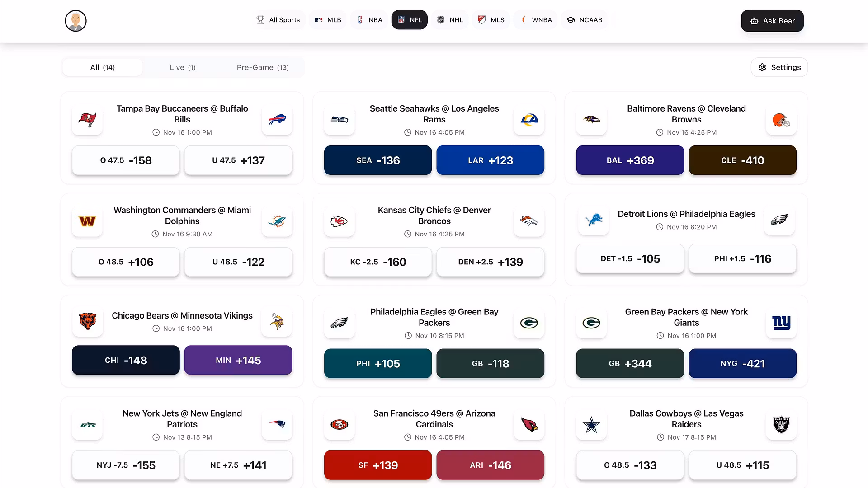
Task: Switch to the Live games tab
Action: [183, 67]
